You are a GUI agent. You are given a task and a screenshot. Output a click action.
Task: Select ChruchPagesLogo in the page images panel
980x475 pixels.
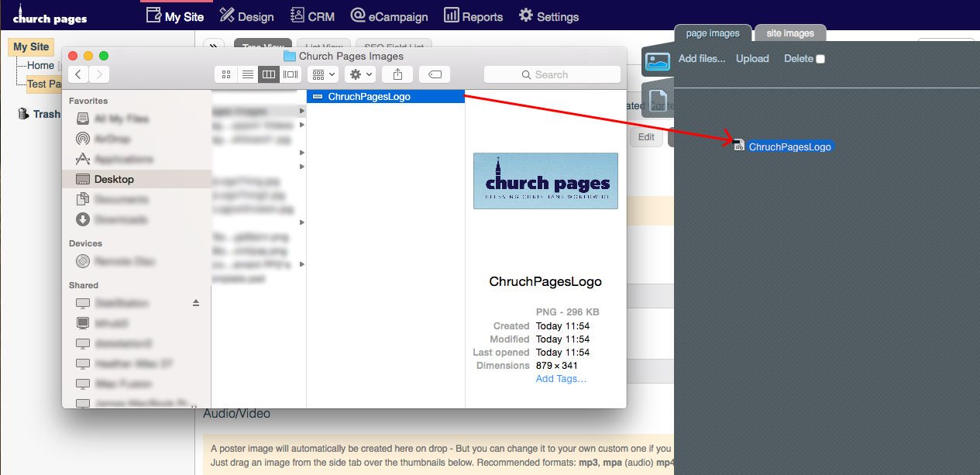coord(783,146)
